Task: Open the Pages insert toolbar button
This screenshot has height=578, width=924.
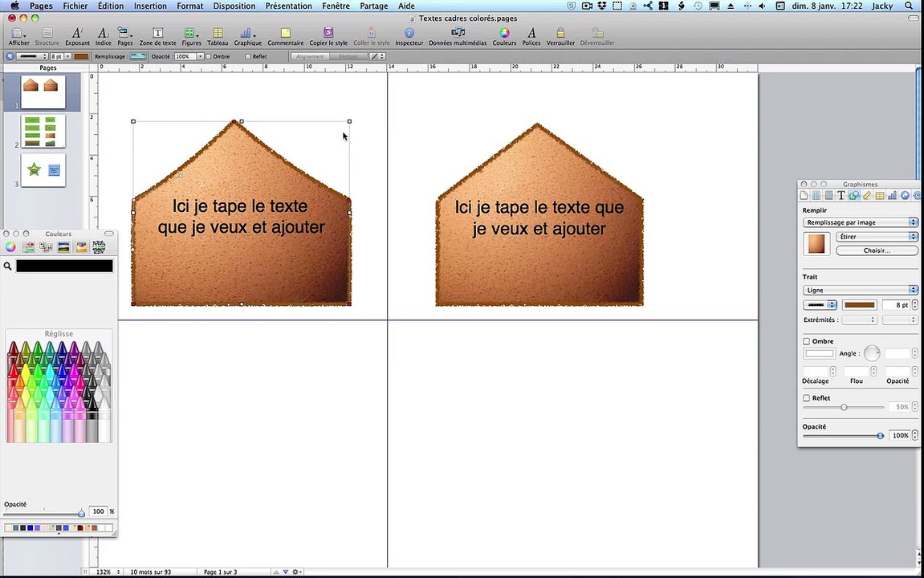Action: [125, 37]
